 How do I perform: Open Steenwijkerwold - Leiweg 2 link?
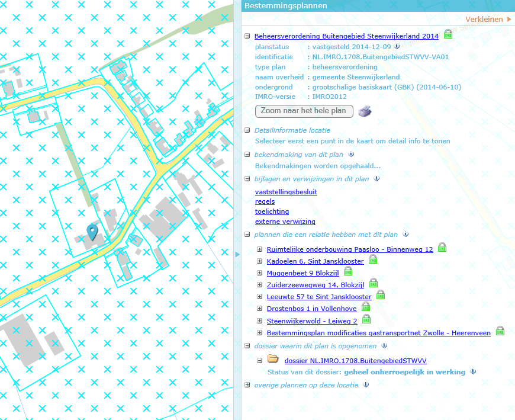click(312, 320)
